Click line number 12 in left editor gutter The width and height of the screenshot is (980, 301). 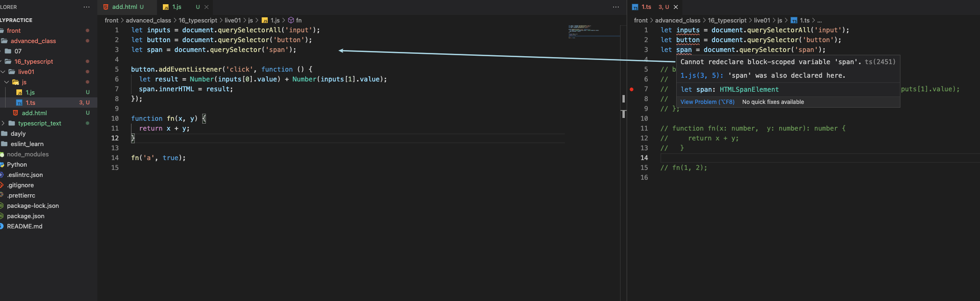point(115,138)
